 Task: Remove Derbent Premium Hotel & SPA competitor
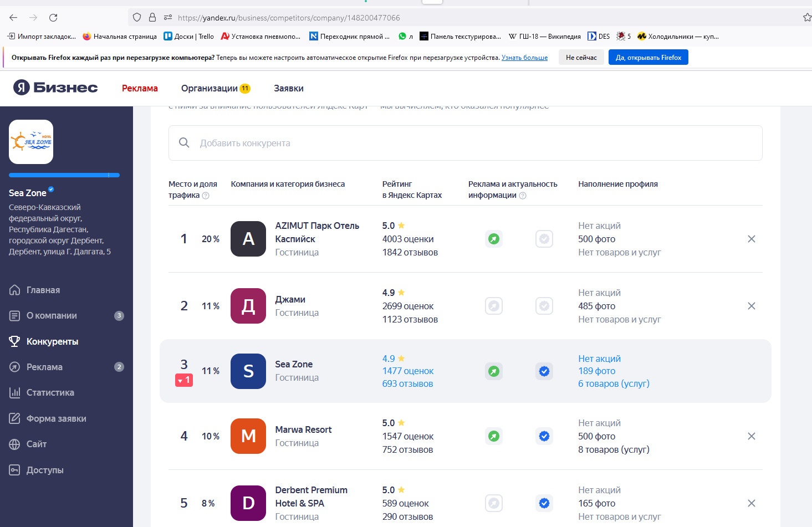752,503
